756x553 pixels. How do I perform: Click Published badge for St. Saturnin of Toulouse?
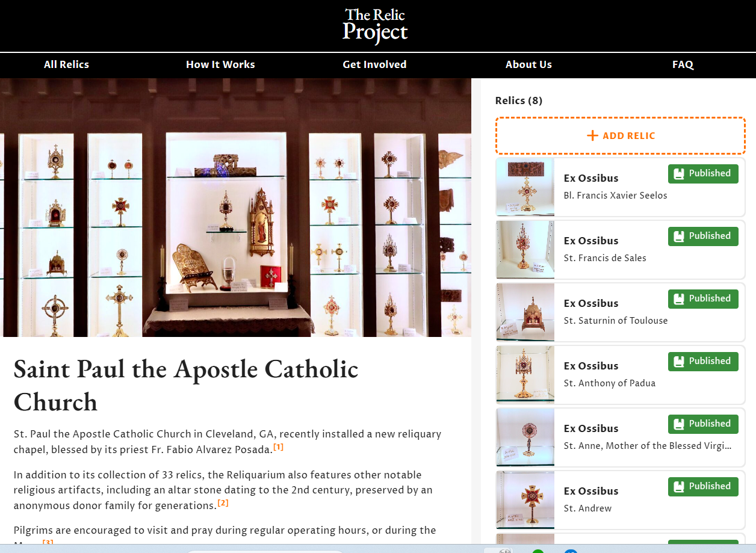[702, 299]
